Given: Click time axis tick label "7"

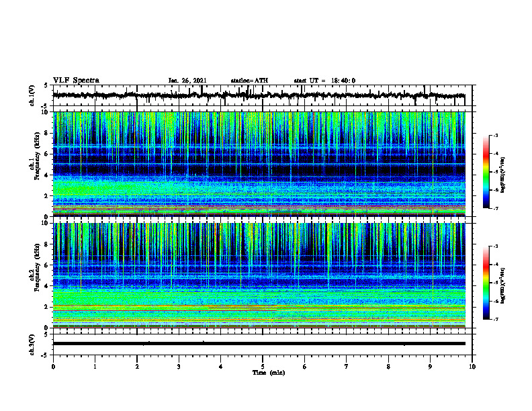Looking at the screenshot, I should point(347,367).
